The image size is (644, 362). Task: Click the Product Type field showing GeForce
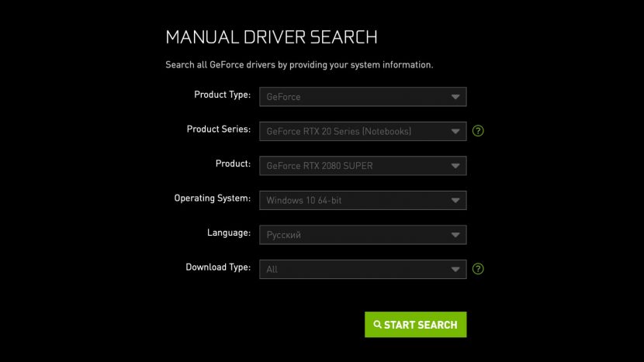pos(349,97)
